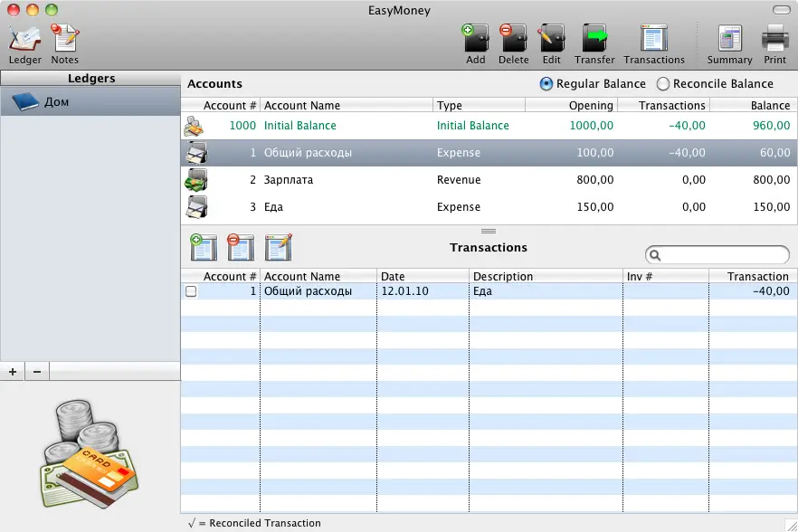Image resolution: width=798 pixels, height=532 pixels.
Task: Sort accounts by Transactions column header
Action: tap(663, 105)
